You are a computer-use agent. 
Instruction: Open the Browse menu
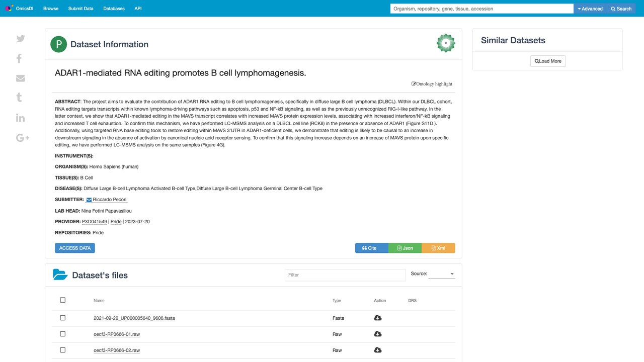pyautogui.click(x=51, y=9)
